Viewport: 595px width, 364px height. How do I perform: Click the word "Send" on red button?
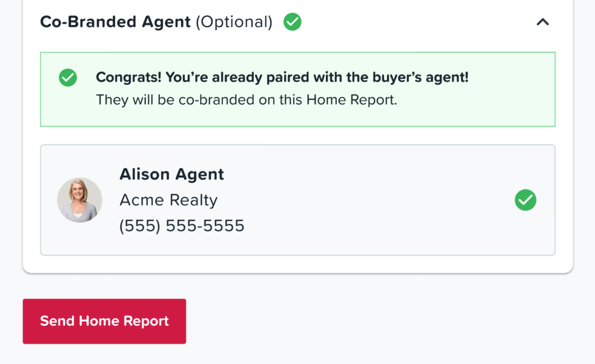(x=58, y=321)
